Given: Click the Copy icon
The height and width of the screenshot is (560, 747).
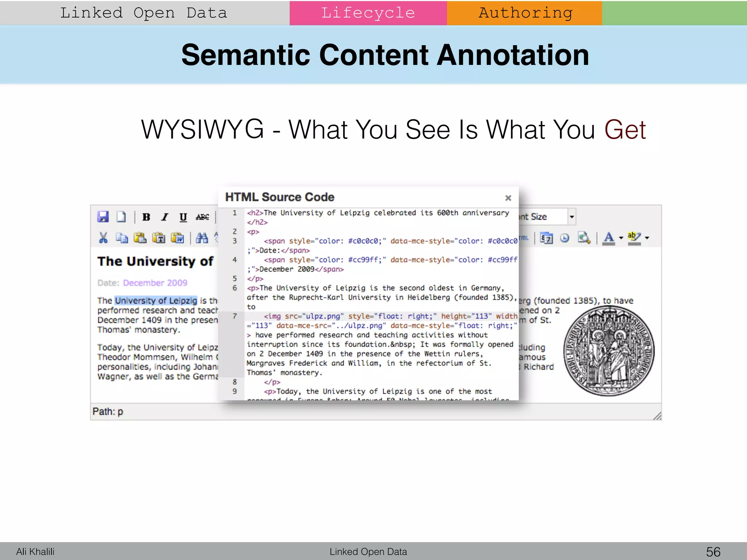Looking at the screenshot, I should click(x=122, y=238).
